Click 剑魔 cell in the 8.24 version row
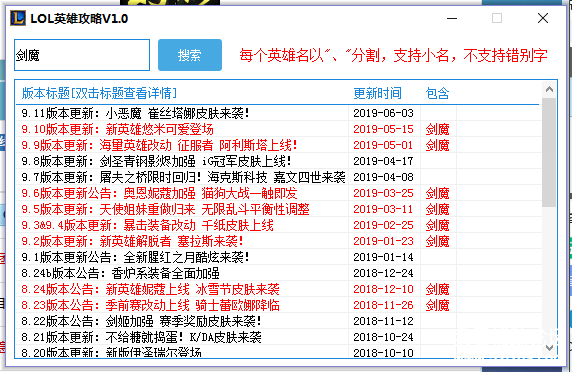The width and height of the screenshot is (572, 372). tap(437, 290)
